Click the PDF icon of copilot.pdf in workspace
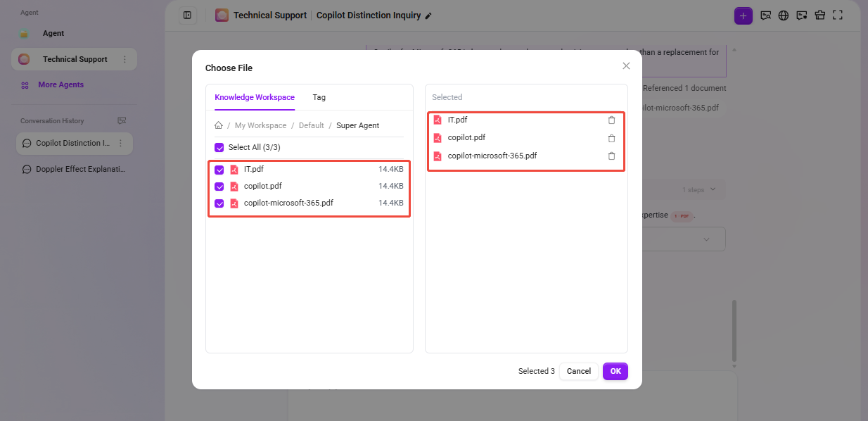The image size is (868, 421). [x=234, y=187]
